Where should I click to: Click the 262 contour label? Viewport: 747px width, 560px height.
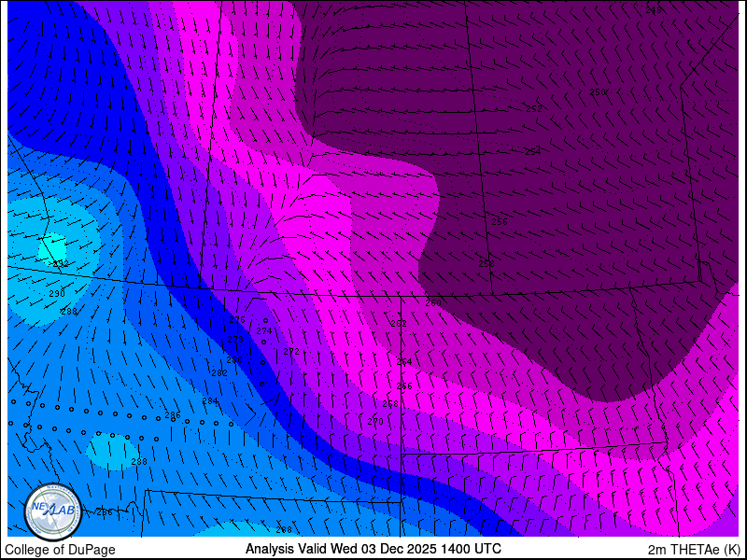pos(399,324)
